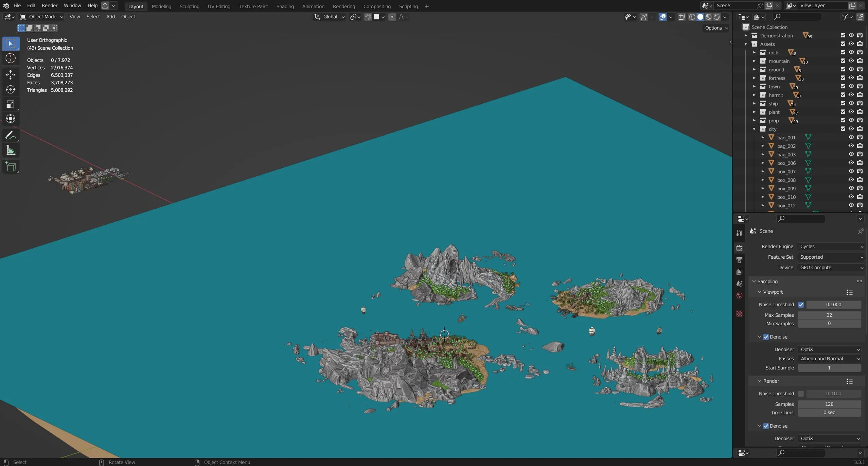Select the Rotate tool

point(11,89)
